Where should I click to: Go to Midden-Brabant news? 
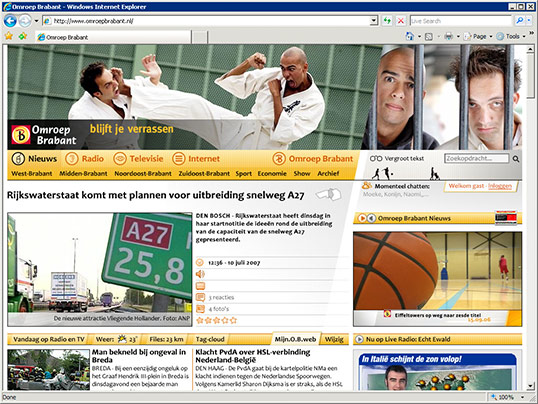(83, 174)
